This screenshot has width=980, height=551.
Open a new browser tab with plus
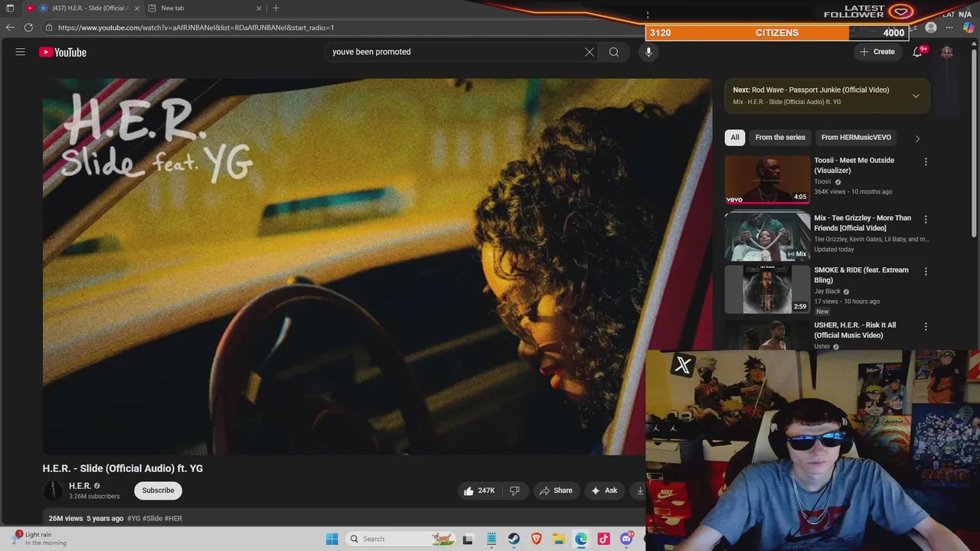276,8
